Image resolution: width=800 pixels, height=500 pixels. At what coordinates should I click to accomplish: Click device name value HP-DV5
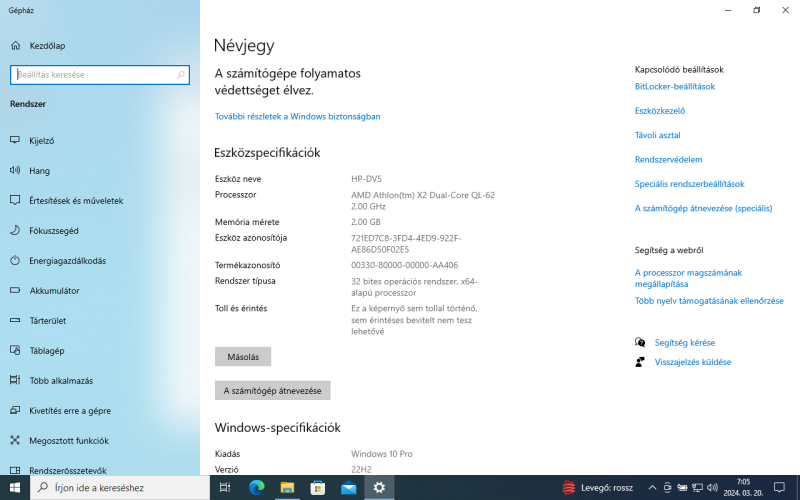coord(366,179)
